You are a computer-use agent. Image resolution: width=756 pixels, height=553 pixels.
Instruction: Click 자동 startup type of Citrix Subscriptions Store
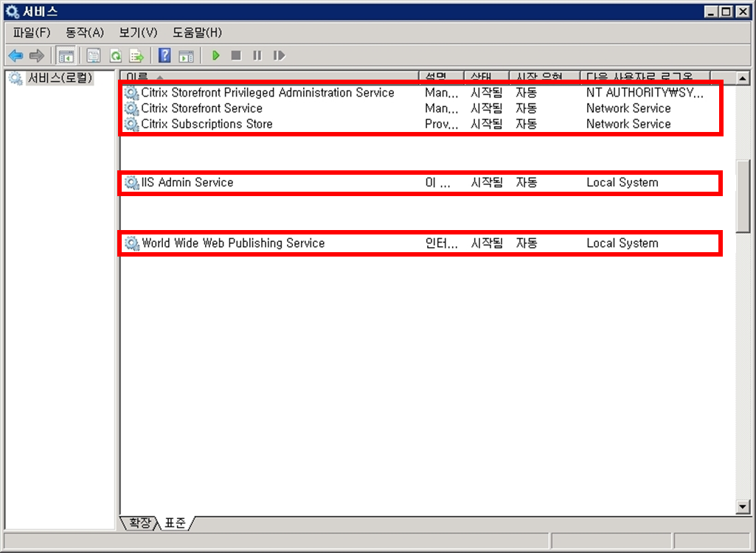(x=526, y=124)
